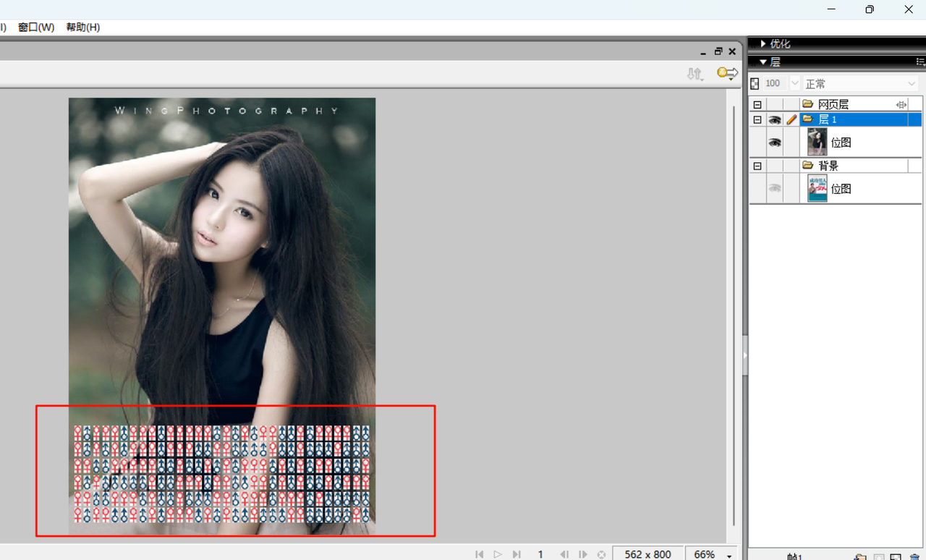Show the 背景 layer's 位图 object
This screenshot has height=560, width=926.
(775, 188)
